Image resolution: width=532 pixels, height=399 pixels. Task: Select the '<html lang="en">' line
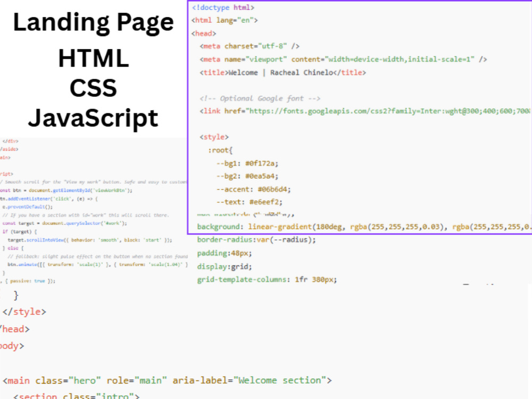tap(225, 20)
